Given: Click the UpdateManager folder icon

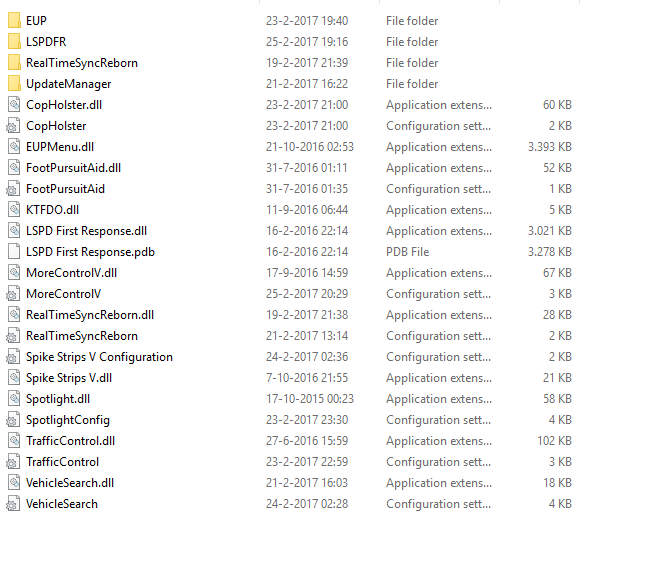Looking at the screenshot, I should click(14, 84).
